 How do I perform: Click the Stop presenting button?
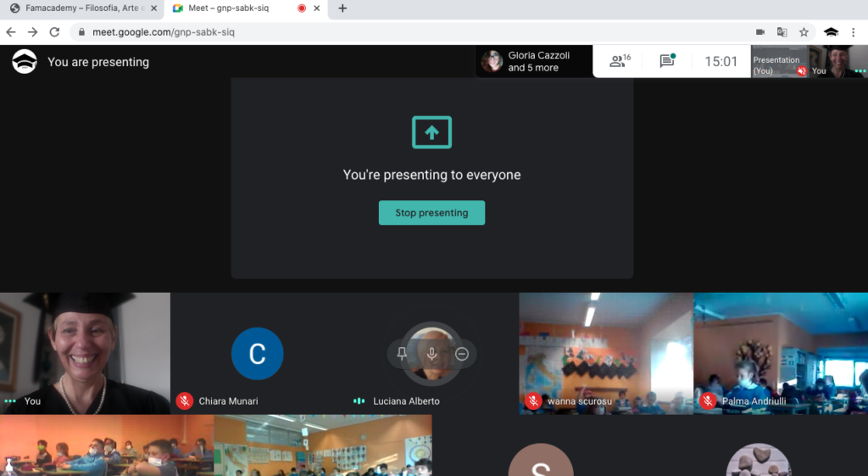tap(431, 213)
